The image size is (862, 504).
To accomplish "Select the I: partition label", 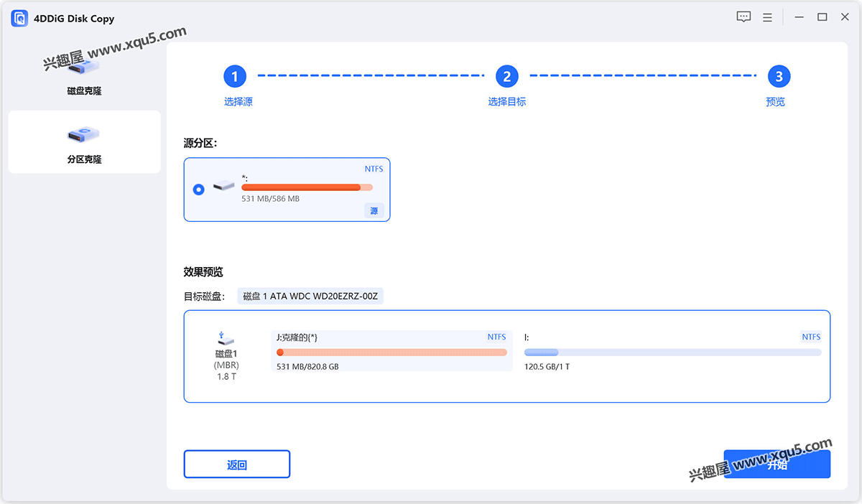I will 527,337.
